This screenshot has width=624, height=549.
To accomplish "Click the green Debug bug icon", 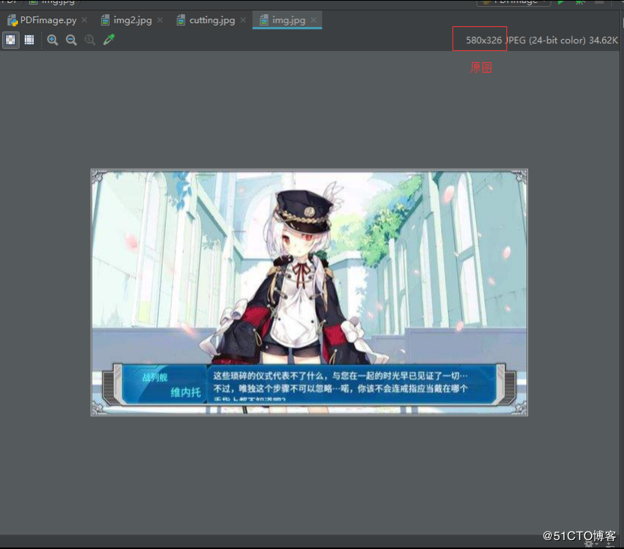I will 579,2.
